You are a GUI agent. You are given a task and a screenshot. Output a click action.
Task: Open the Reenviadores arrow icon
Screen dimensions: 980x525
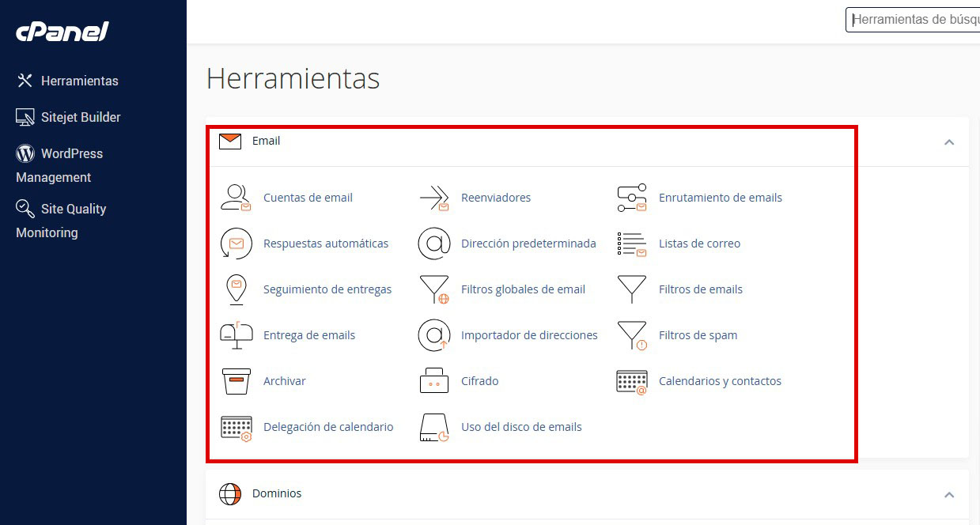433,198
